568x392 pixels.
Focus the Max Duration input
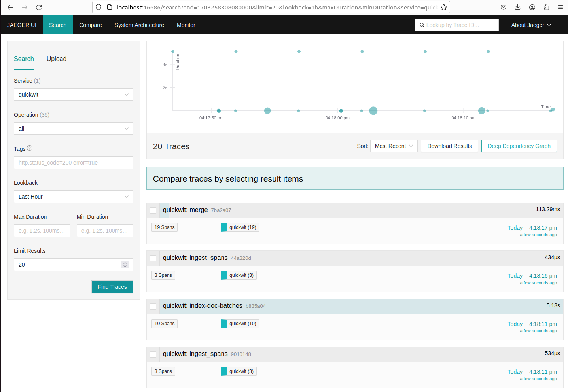click(42, 231)
